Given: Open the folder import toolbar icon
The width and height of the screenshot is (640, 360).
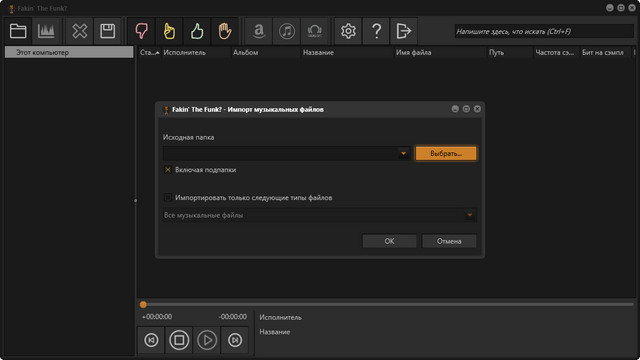Looking at the screenshot, I should [x=18, y=31].
